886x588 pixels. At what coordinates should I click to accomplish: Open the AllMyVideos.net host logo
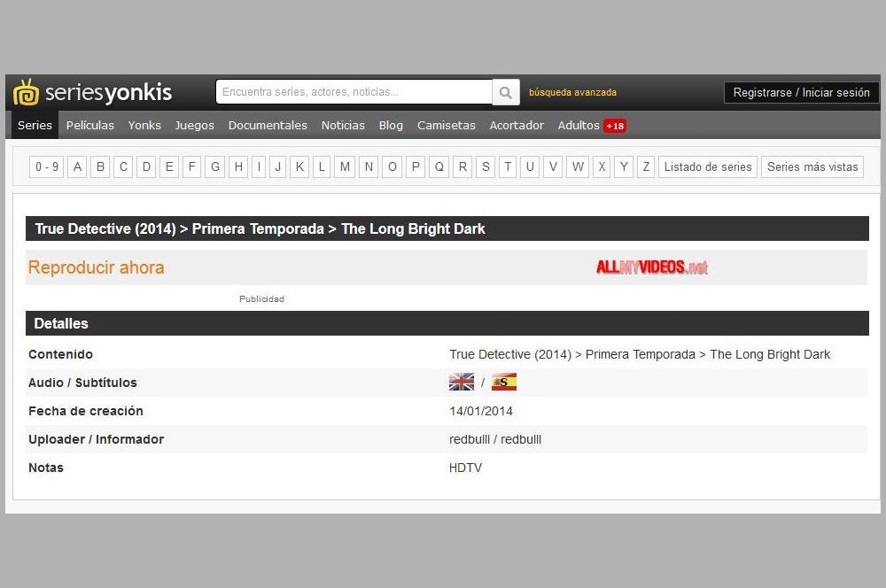pyautogui.click(x=652, y=267)
